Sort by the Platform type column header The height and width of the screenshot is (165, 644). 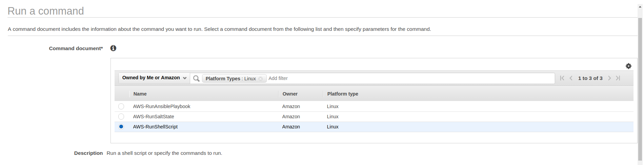pos(343,94)
